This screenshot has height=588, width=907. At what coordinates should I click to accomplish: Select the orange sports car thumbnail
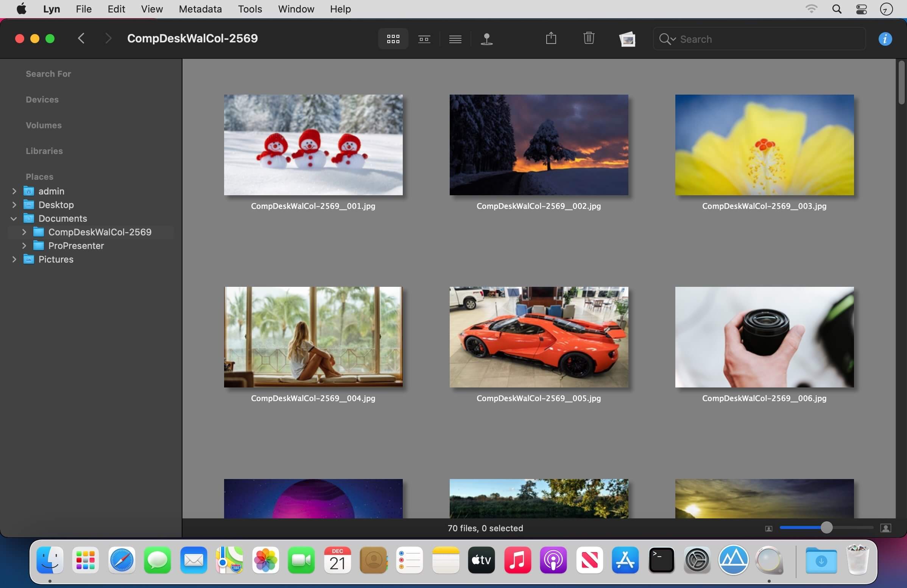pyautogui.click(x=538, y=337)
